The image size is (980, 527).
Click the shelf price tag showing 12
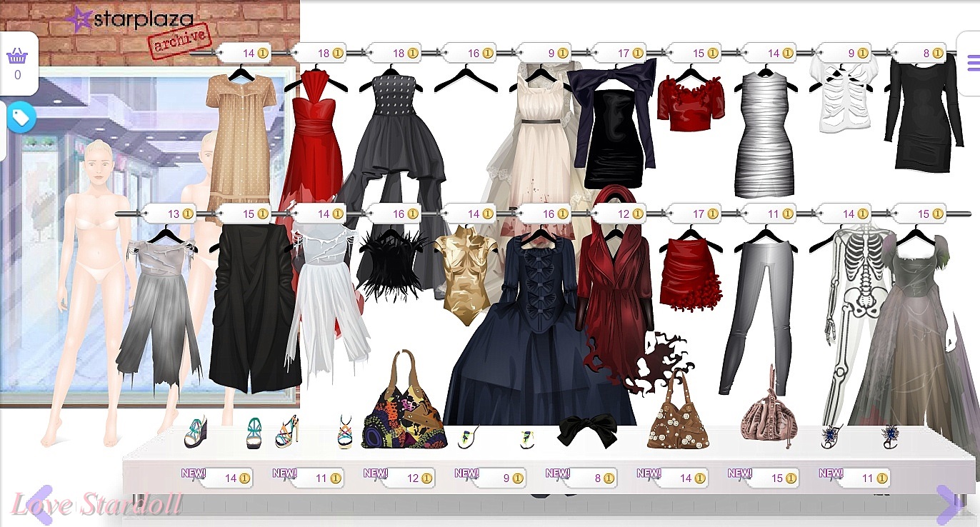(408, 478)
